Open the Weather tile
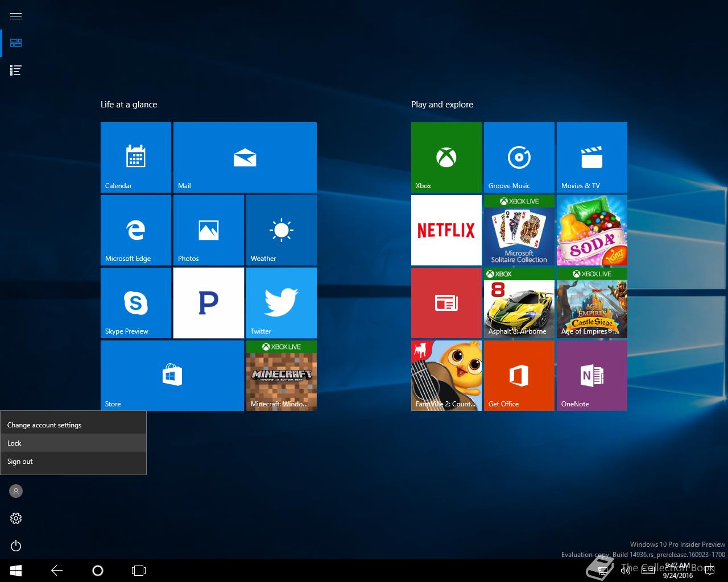Viewport: 728px width, 582px height. 282,230
